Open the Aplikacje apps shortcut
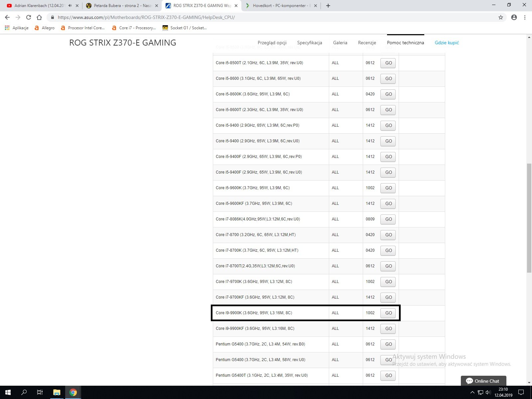Viewport: 532px width, 399px height. pyautogui.click(x=17, y=28)
